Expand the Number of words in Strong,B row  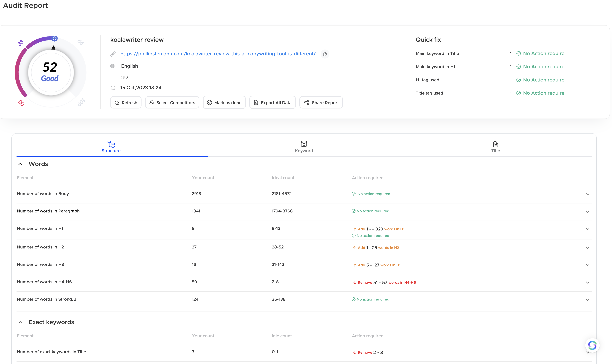pos(588,300)
